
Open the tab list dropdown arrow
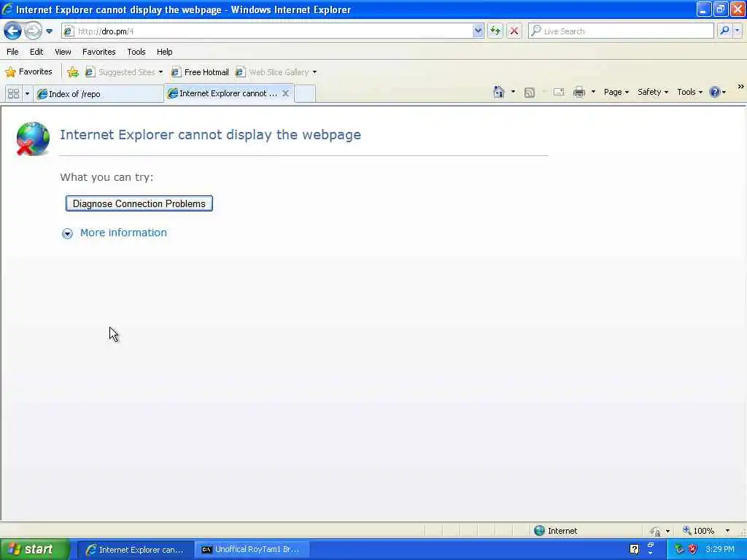[27, 94]
